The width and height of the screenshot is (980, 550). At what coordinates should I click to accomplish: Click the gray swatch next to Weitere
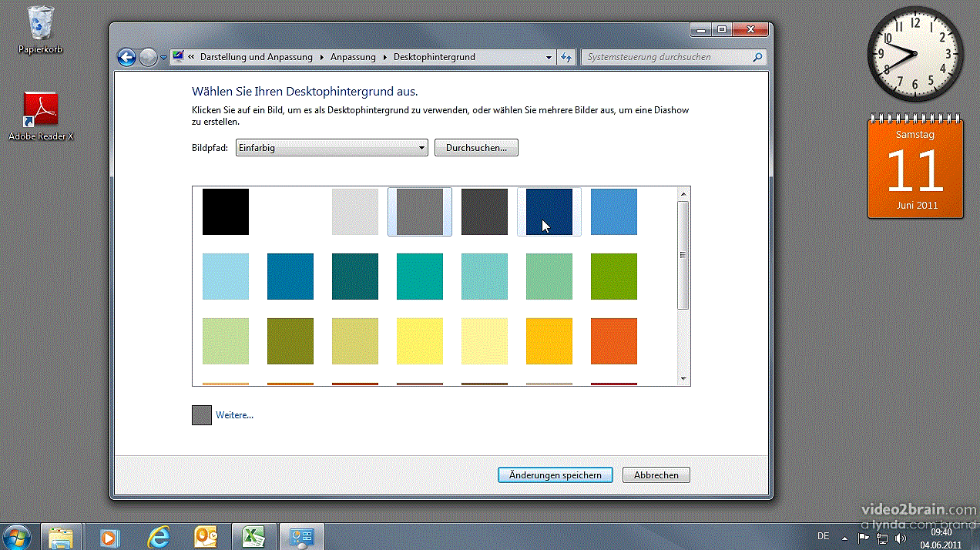[202, 415]
